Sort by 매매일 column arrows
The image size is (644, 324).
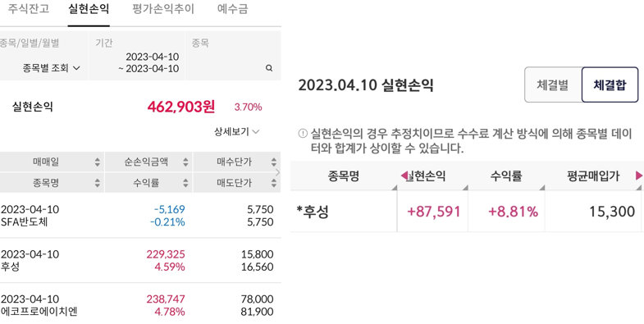98,162
